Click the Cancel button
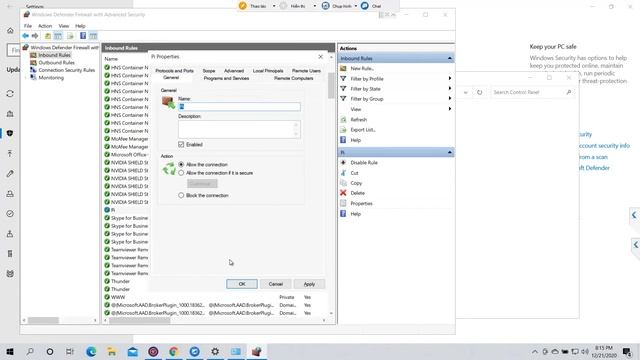 tap(276, 284)
